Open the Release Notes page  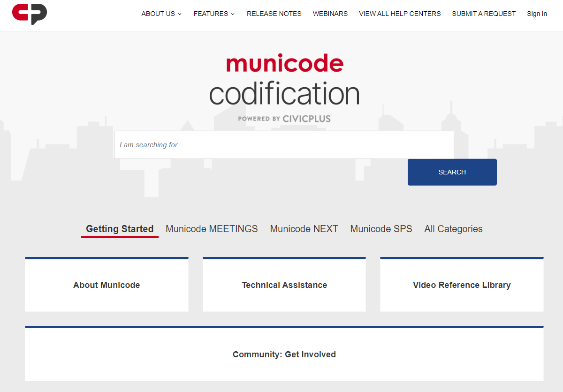click(x=274, y=14)
